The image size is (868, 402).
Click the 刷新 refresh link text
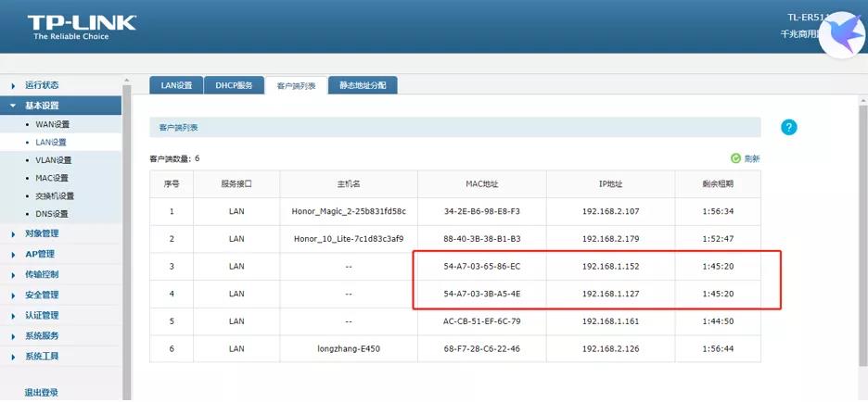point(752,158)
